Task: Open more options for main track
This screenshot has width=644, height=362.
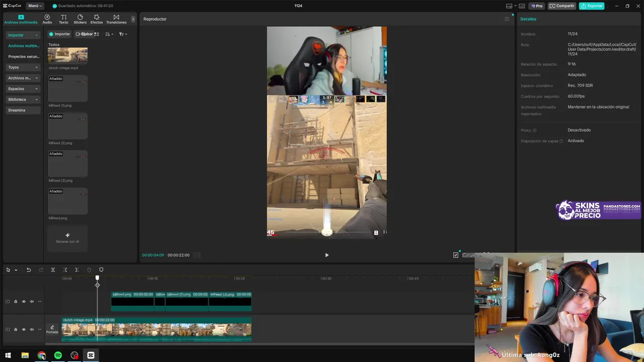Action: pos(40,329)
